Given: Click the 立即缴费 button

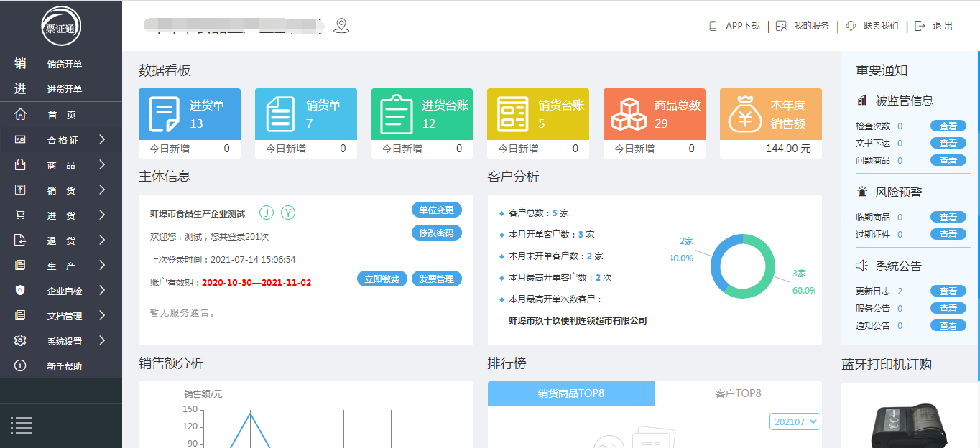Looking at the screenshot, I should (382, 279).
